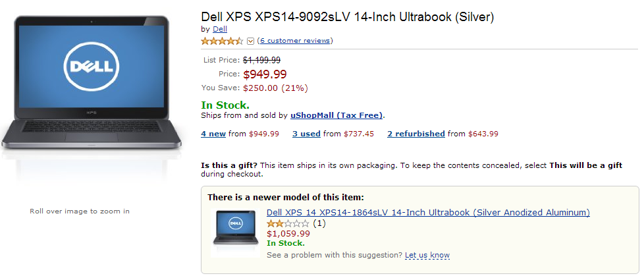
Task: Expand the rating breakdown dropdown arrow
Action: (x=250, y=42)
